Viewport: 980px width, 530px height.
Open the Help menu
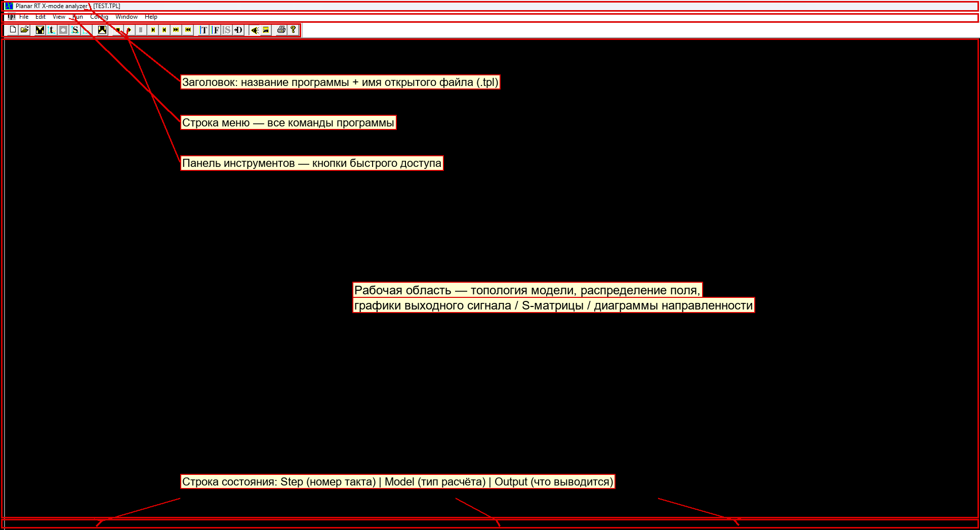point(151,17)
